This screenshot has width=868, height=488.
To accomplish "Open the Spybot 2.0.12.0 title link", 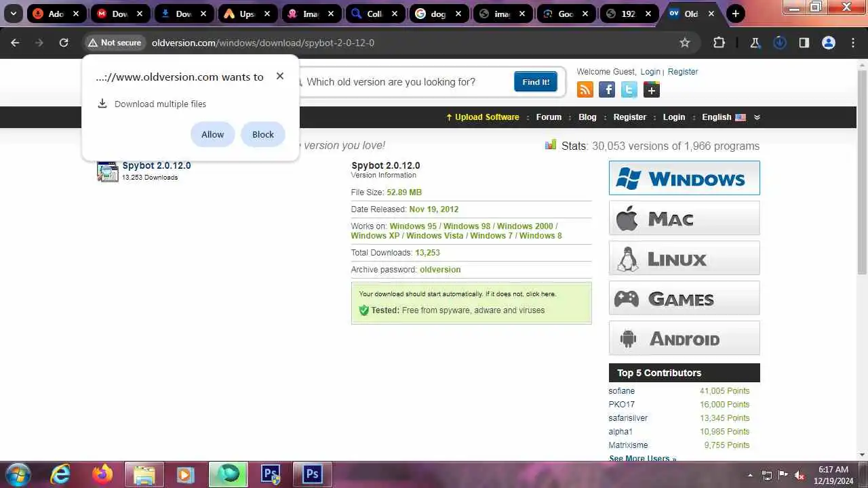I will 157,165.
